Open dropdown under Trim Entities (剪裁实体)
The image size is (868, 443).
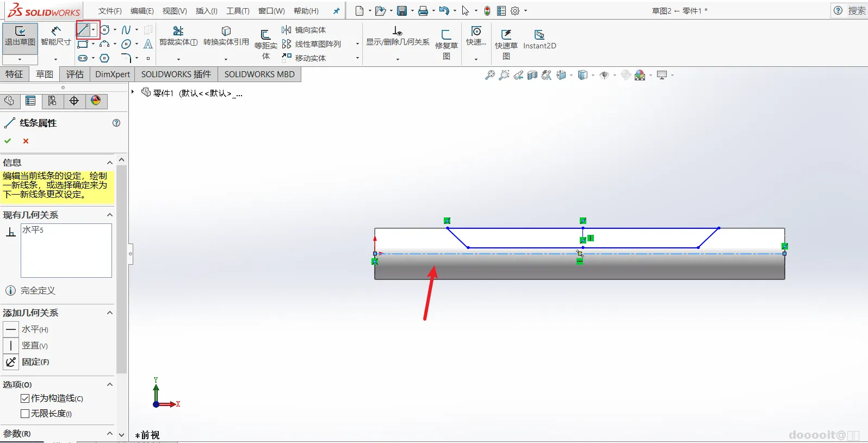click(x=178, y=59)
